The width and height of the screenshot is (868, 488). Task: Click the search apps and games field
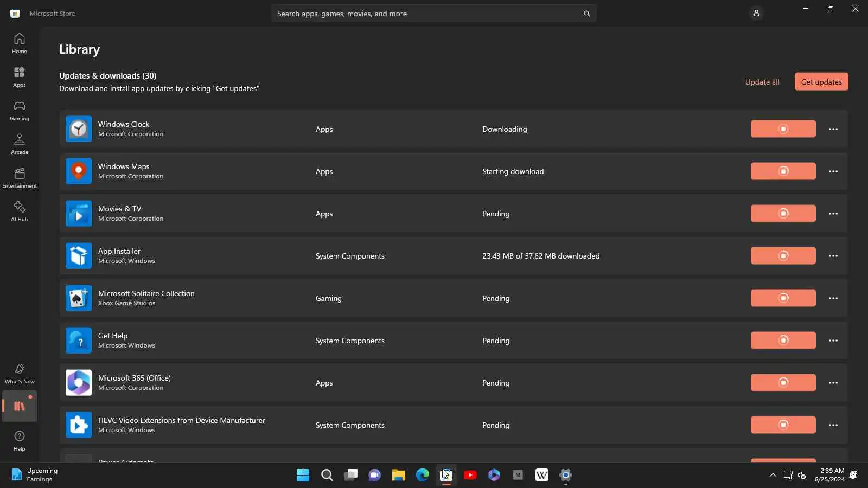[433, 14]
